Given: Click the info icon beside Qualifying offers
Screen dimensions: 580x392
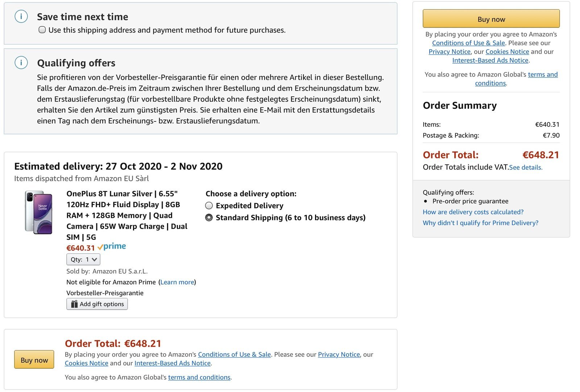Looking at the screenshot, I should click(x=21, y=63).
